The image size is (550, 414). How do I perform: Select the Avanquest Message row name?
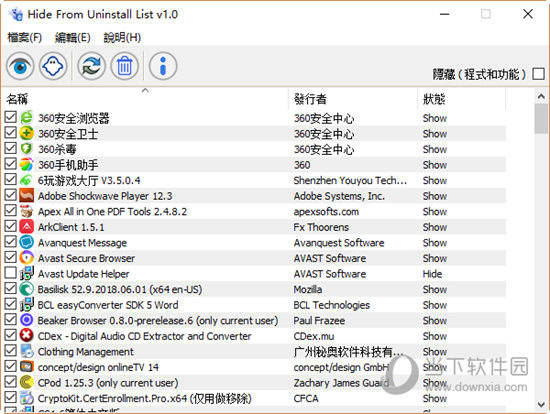click(82, 243)
